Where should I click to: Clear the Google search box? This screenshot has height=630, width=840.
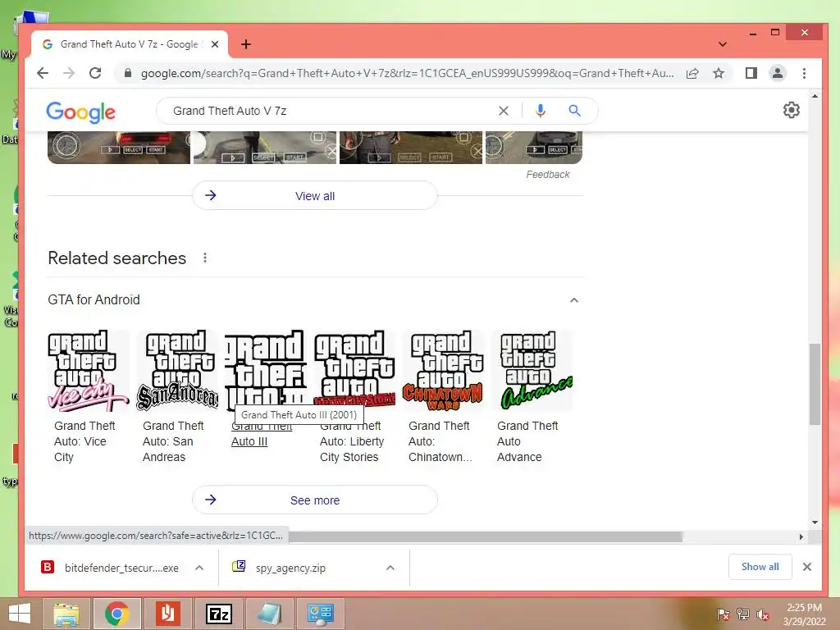point(504,111)
